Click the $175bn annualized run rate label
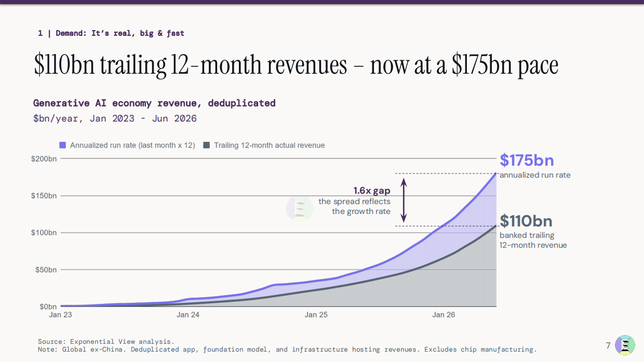The height and width of the screenshot is (362, 644). [535, 166]
